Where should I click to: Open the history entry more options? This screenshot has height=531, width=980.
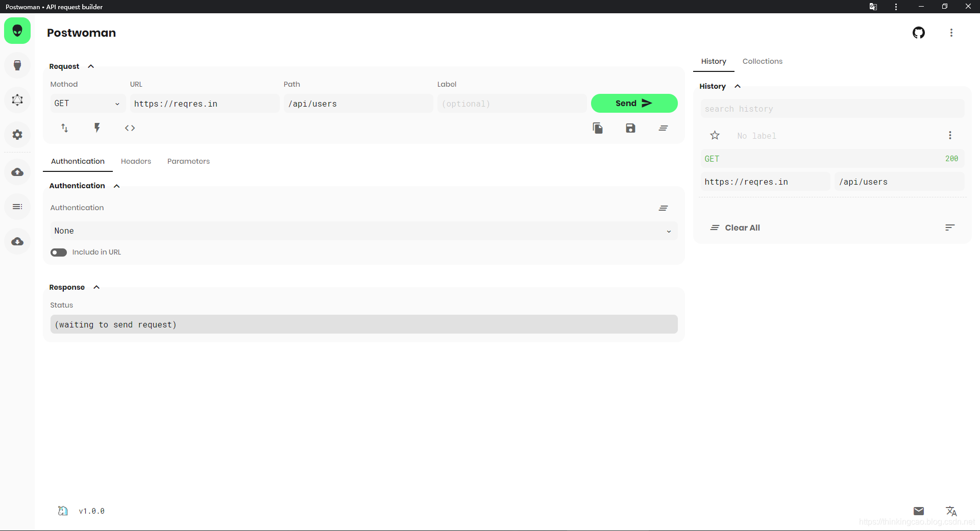pos(950,135)
